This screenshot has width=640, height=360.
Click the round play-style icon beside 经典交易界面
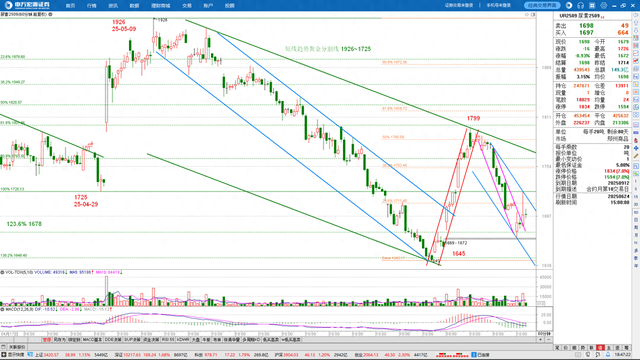pyautogui.click(x=569, y=5)
